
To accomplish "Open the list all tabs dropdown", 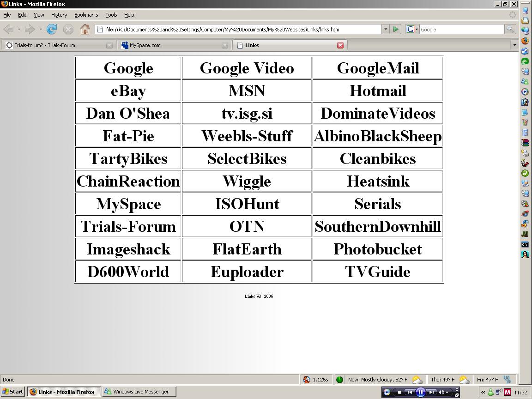I will click(514, 45).
